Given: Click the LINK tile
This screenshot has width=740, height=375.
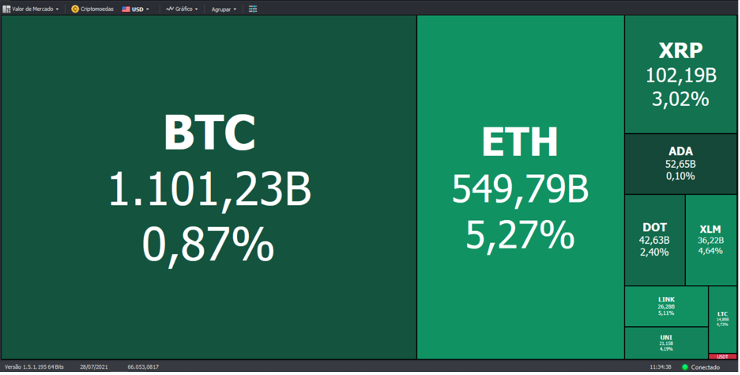Looking at the screenshot, I should [666, 307].
